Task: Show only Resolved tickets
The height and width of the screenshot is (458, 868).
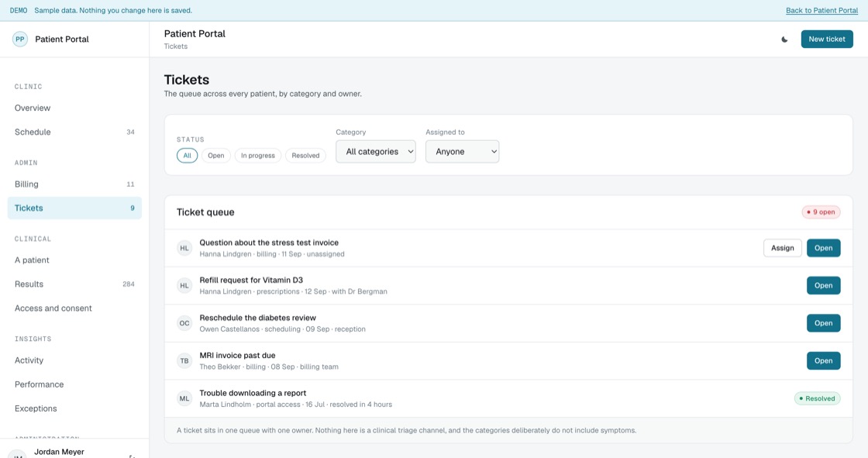Action: 305,156
